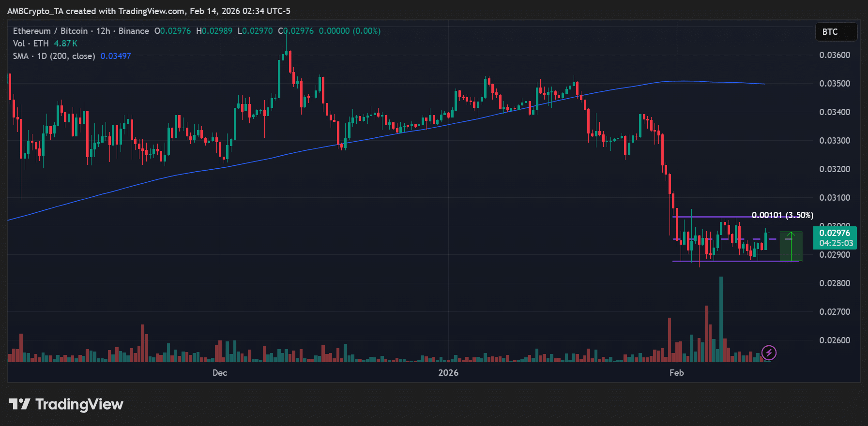Click the current price label 0.02976
Viewport: 868px width, 426px height.
(835, 233)
